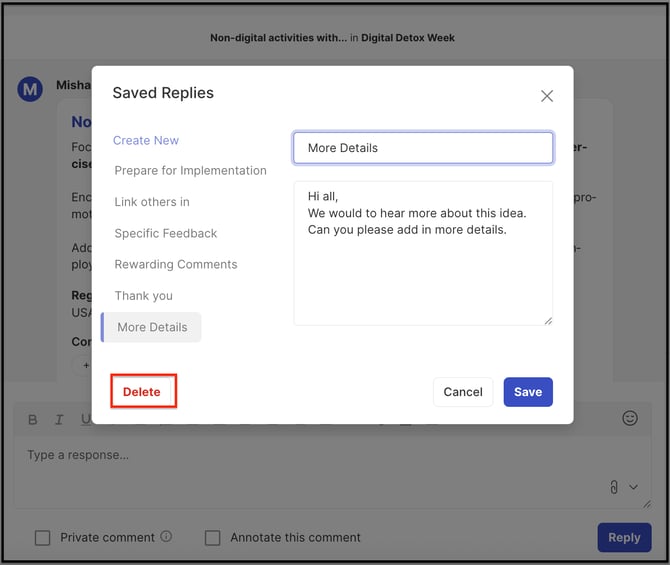Click the Bold formatting icon
This screenshot has height=565, width=670.
click(33, 419)
